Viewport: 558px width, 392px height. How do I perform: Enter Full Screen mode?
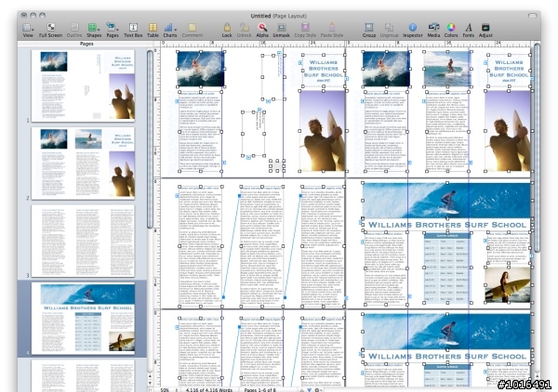pos(50,30)
